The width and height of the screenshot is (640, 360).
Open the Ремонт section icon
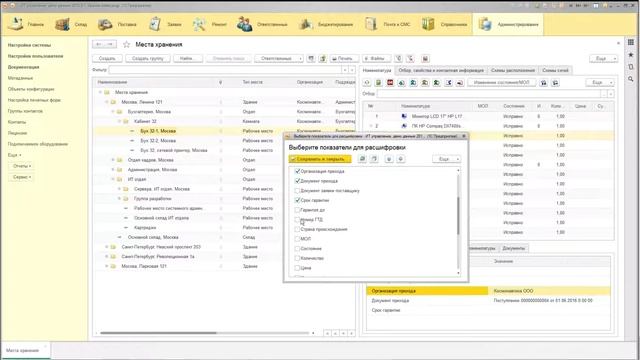tap(199, 24)
